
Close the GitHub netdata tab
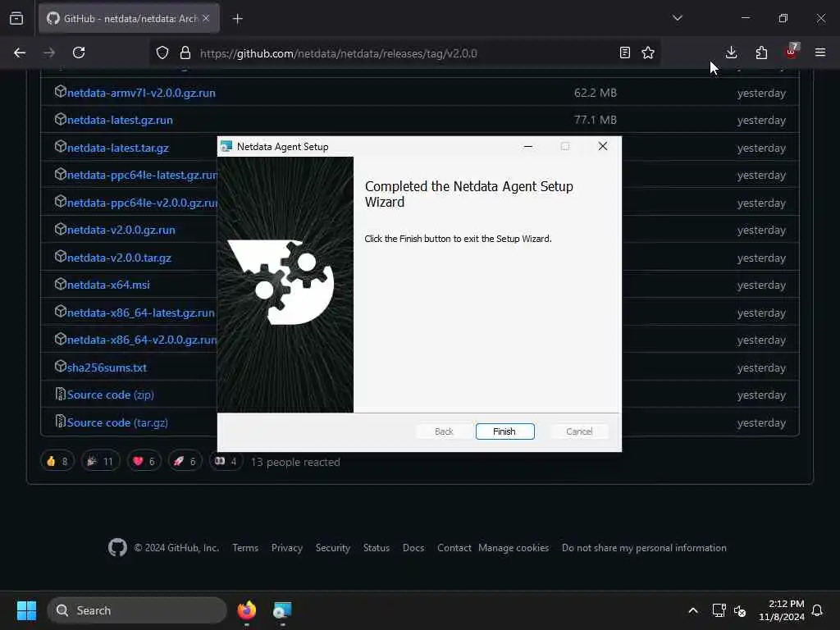tap(206, 18)
